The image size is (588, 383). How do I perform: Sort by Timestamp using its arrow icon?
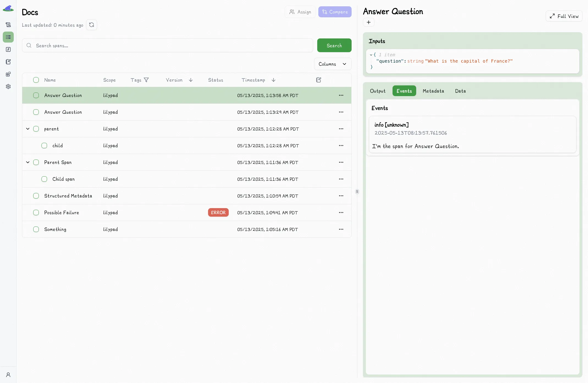point(273,80)
